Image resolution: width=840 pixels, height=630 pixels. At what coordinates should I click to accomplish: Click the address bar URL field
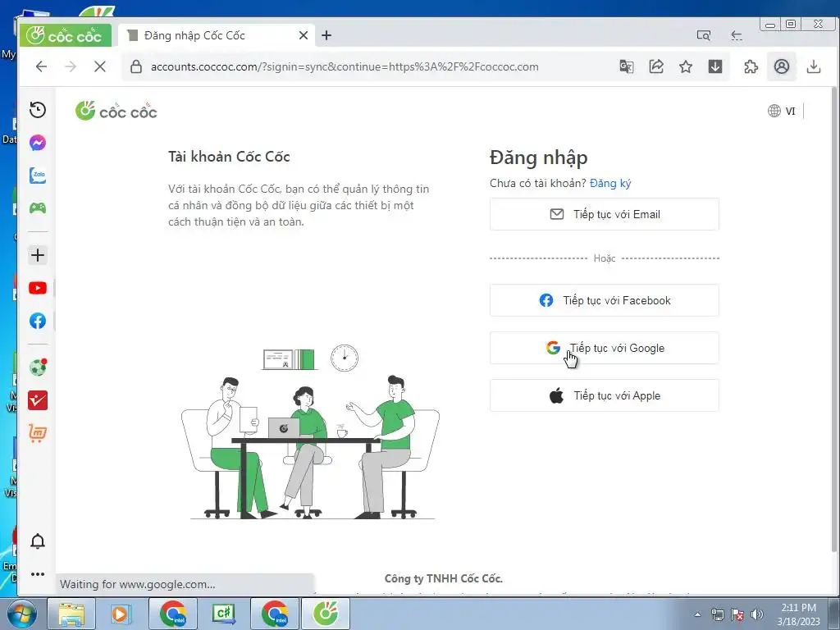coord(345,66)
